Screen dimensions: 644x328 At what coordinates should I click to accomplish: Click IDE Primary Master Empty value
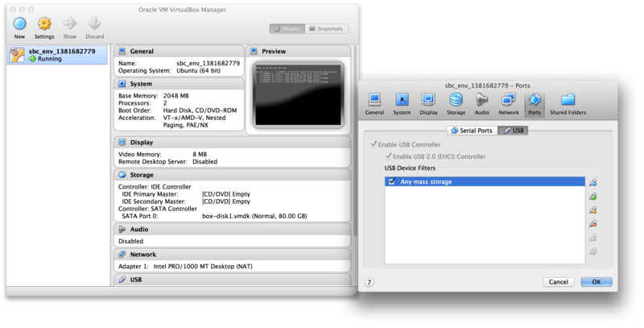(226, 194)
